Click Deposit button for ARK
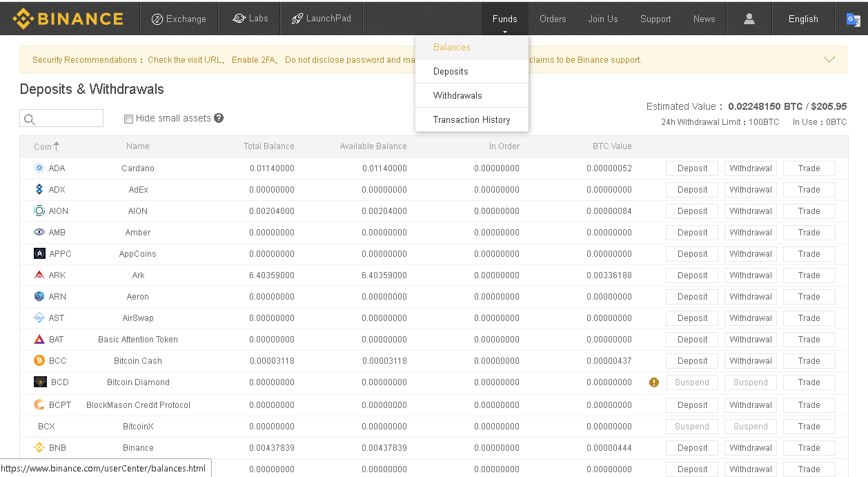 [x=692, y=275]
